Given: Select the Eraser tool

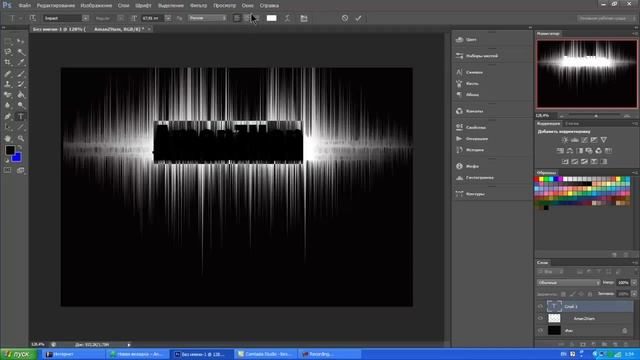Looking at the screenshot, I should (x=8, y=95).
